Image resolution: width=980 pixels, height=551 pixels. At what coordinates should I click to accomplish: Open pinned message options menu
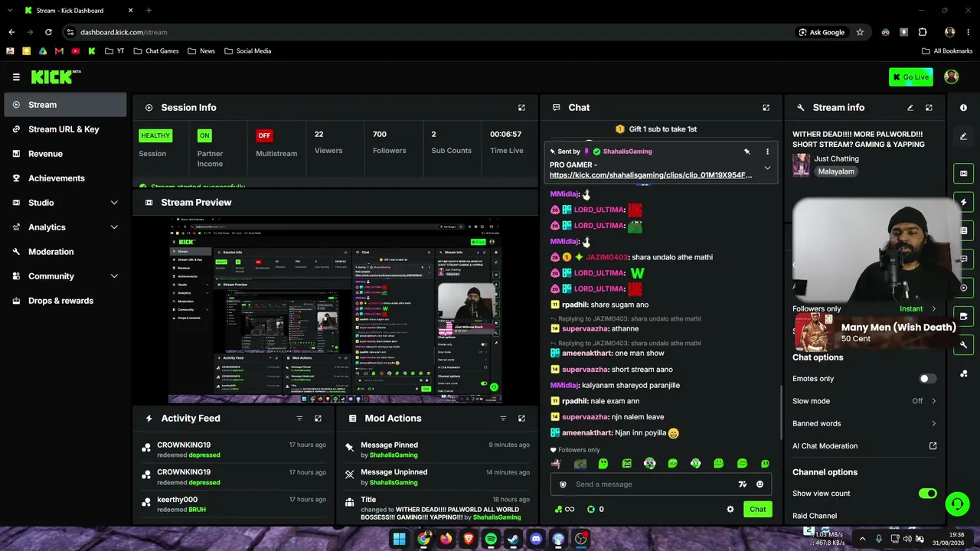coord(767,152)
